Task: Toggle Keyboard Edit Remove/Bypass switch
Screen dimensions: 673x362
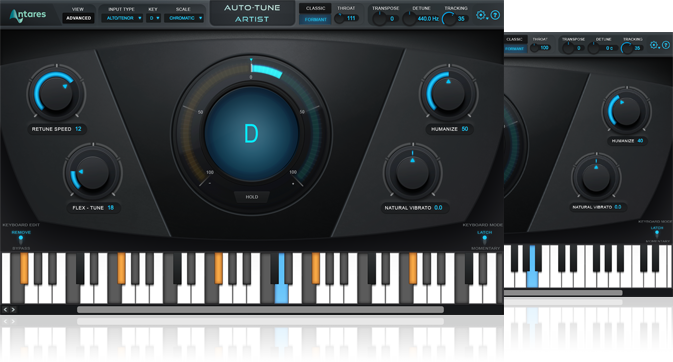Action: pos(21,240)
